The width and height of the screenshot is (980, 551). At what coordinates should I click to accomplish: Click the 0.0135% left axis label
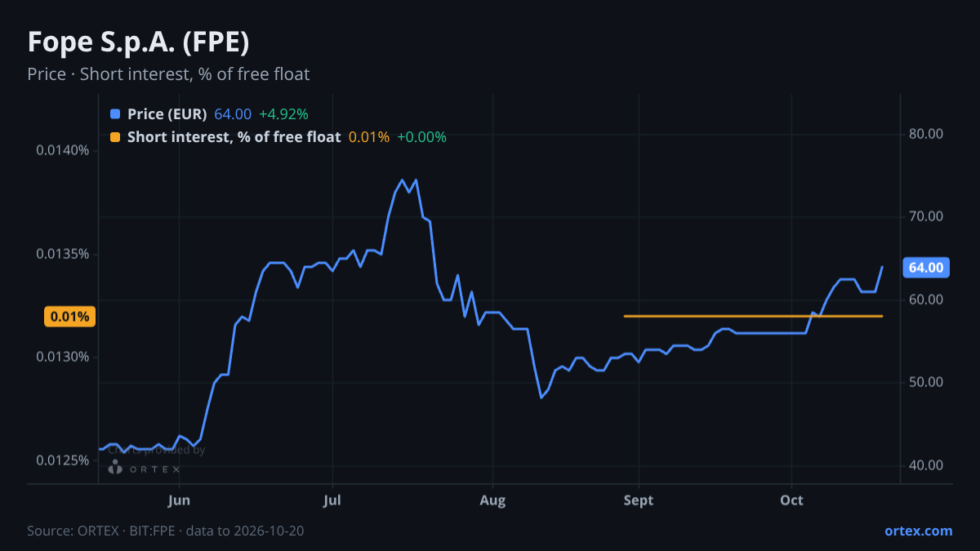tap(63, 254)
